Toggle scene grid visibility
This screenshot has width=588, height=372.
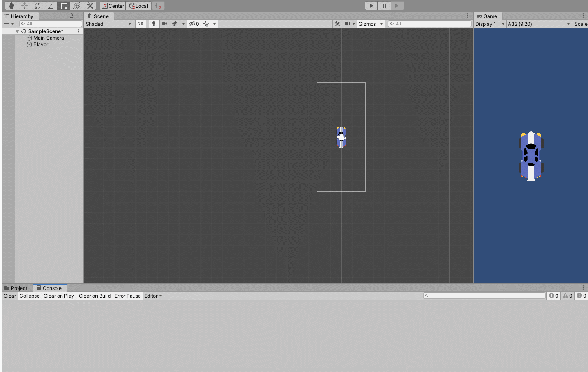[206, 24]
